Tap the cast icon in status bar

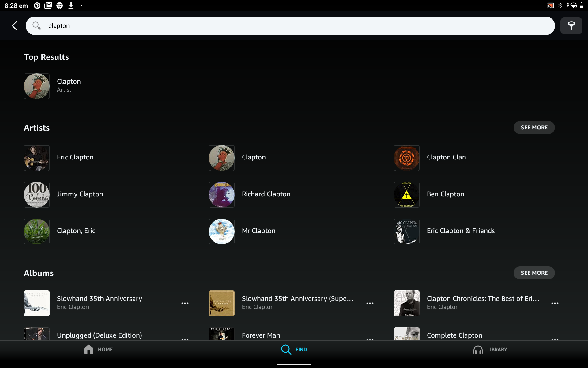(550, 6)
